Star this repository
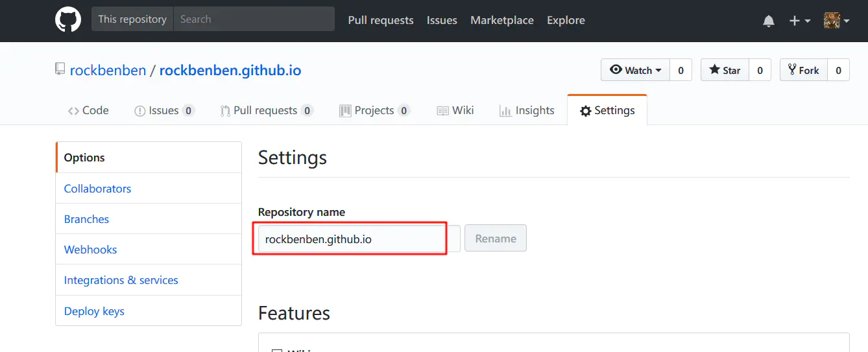 (x=725, y=70)
